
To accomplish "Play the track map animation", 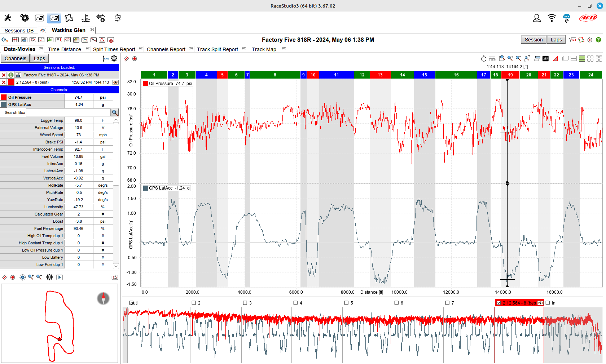I will coord(60,277).
